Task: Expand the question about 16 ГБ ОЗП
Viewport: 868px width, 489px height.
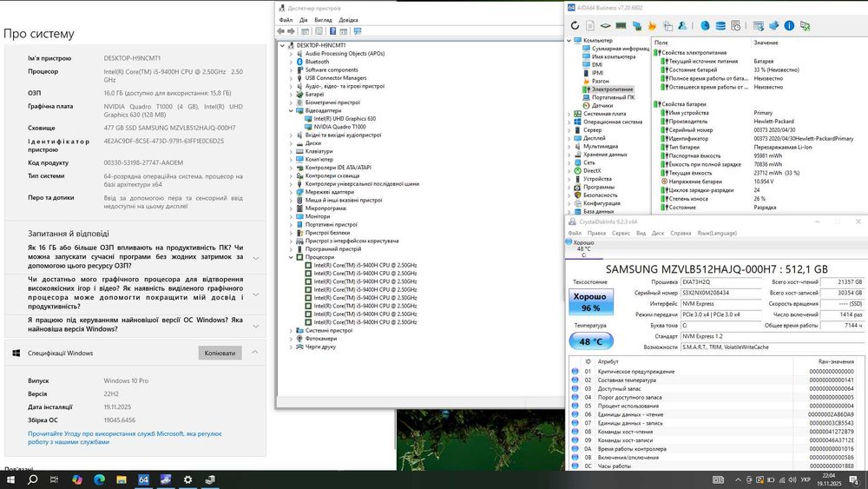Action: click(x=256, y=258)
